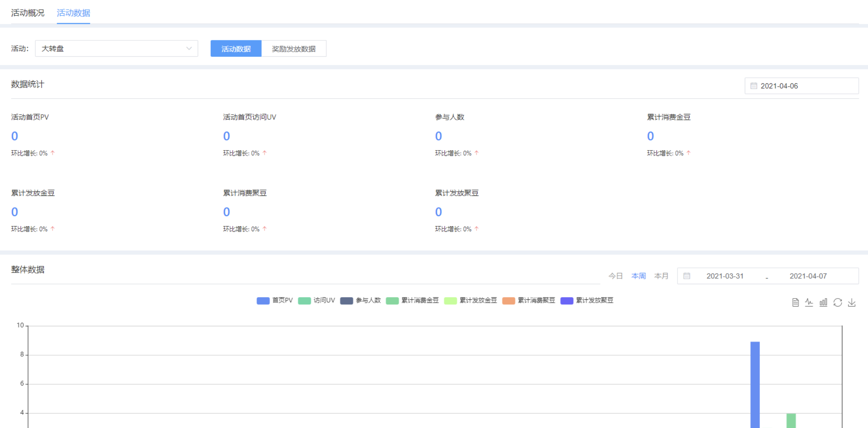Toggle the 累计消费聚豆 legend swatch

tap(509, 301)
